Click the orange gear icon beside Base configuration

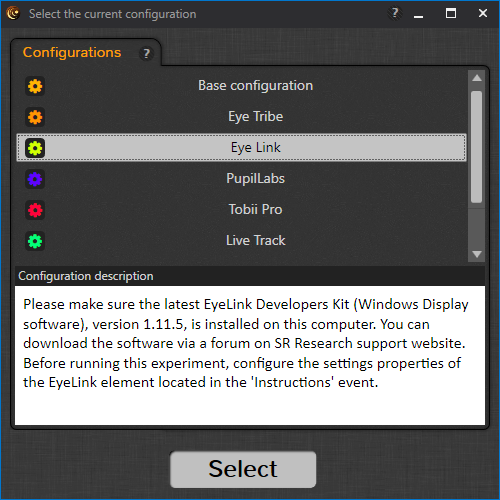tap(35, 86)
